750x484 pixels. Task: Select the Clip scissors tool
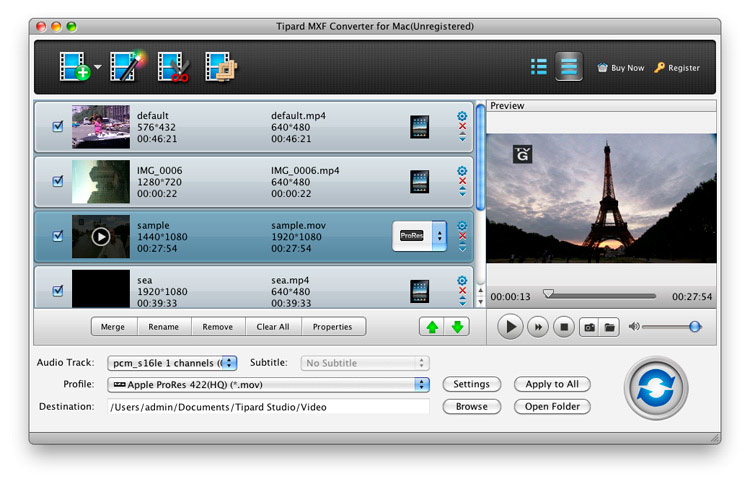(x=173, y=66)
